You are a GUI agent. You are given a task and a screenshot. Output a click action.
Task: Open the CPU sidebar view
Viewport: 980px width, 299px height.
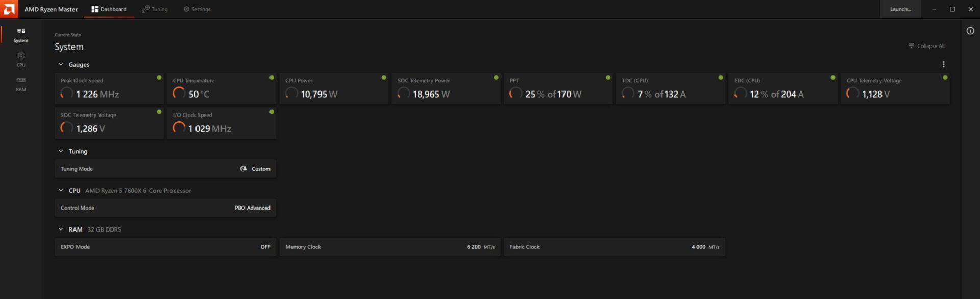point(21,59)
